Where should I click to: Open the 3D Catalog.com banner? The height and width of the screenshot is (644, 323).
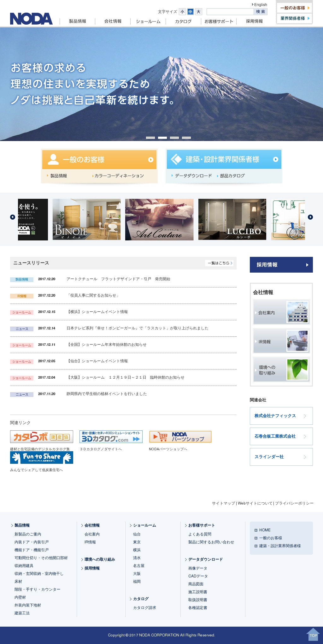click(x=111, y=437)
